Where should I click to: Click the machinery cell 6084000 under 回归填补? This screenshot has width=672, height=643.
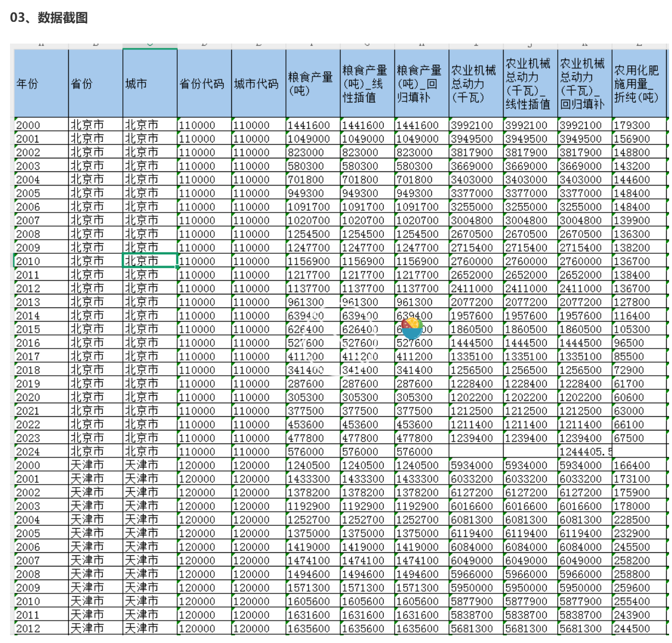click(585, 546)
